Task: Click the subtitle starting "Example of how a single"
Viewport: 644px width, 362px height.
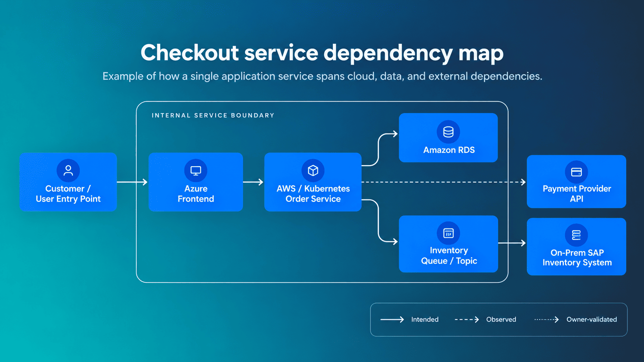Action: pos(322,76)
